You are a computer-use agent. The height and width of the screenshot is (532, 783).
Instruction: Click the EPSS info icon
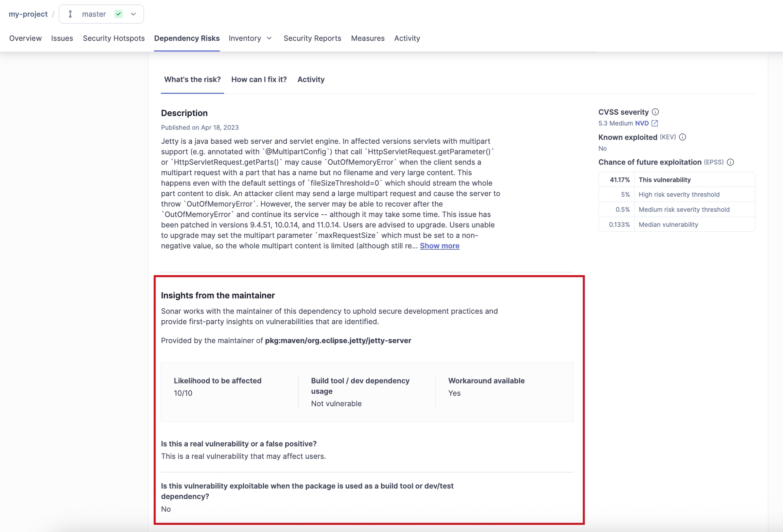click(731, 162)
